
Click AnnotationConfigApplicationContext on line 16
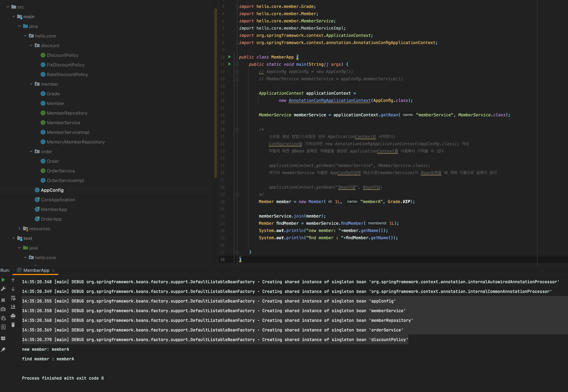tap(329, 100)
